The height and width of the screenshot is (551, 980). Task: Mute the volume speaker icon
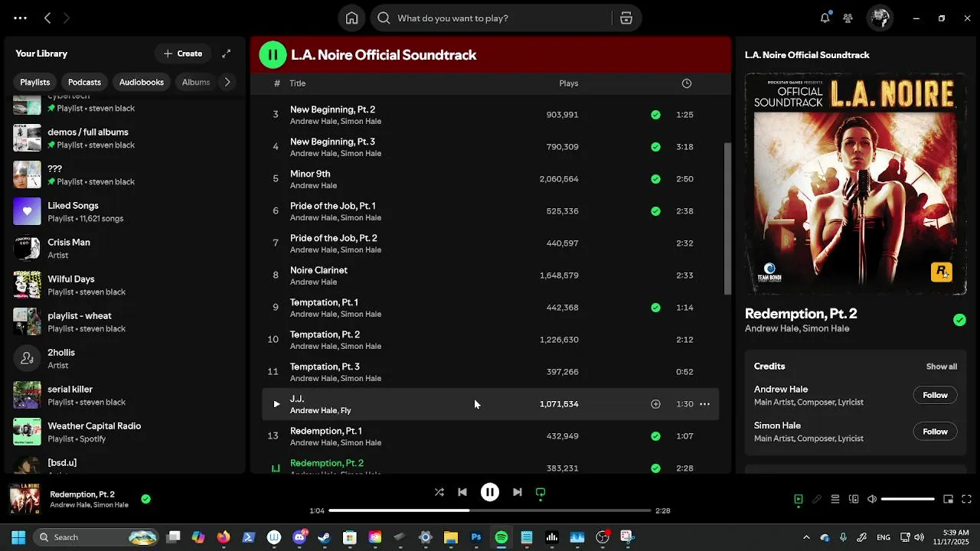[x=872, y=499]
